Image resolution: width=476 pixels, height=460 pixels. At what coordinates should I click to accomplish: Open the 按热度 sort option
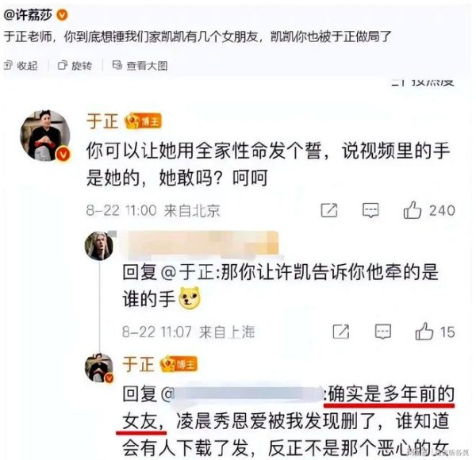coord(423,82)
